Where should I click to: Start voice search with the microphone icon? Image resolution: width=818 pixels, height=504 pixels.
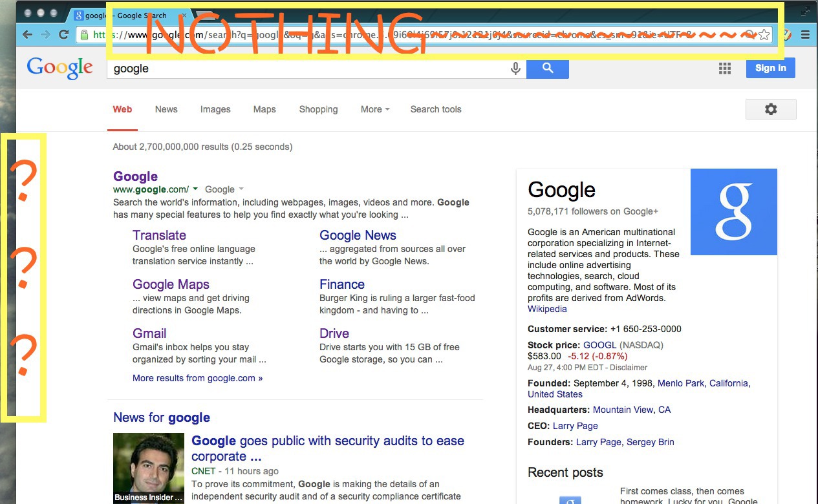(x=515, y=68)
